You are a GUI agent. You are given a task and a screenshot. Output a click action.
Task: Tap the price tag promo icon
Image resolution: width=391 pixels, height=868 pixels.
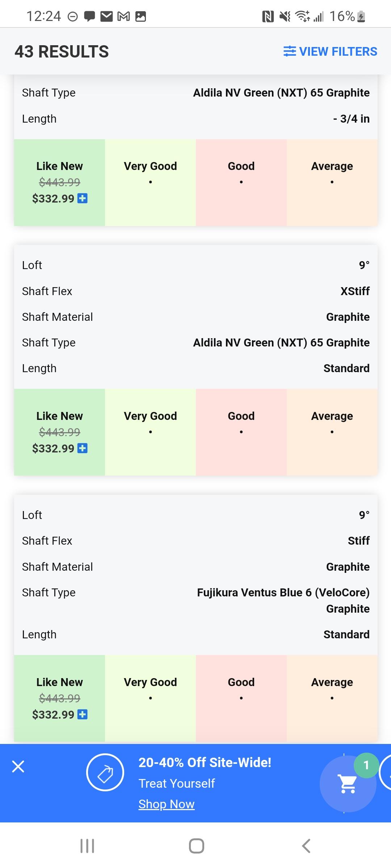(x=105, y=772)
